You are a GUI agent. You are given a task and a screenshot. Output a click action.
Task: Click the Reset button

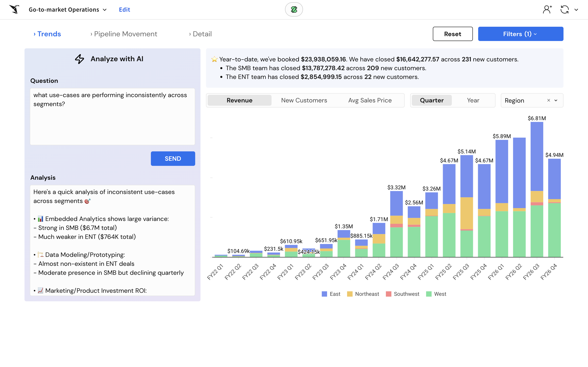(452, 34)
